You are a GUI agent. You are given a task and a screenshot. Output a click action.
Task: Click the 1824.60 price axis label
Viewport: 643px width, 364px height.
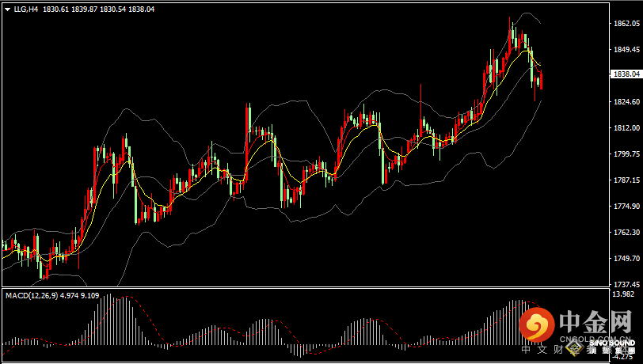626,102
